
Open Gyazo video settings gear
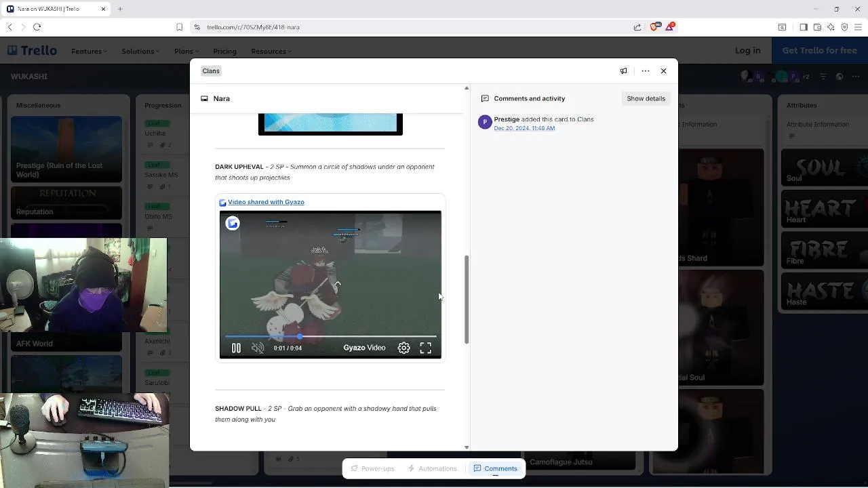click(404, 348)
